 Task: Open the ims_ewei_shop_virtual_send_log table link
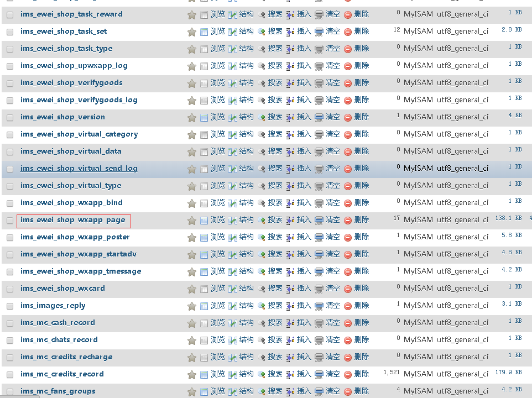pyautogui.click(x=79, y=169)
